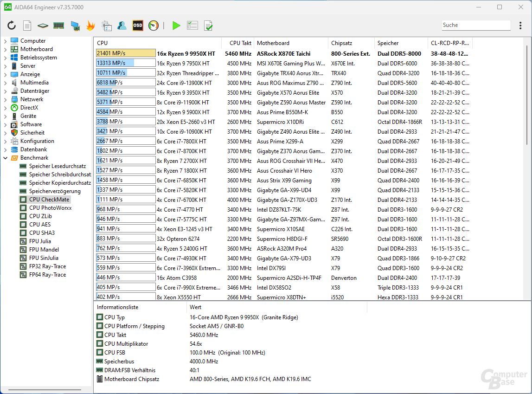The image size is (532, 394).
Task: Launch the flame stability test icon
Action: click(90, 26)
